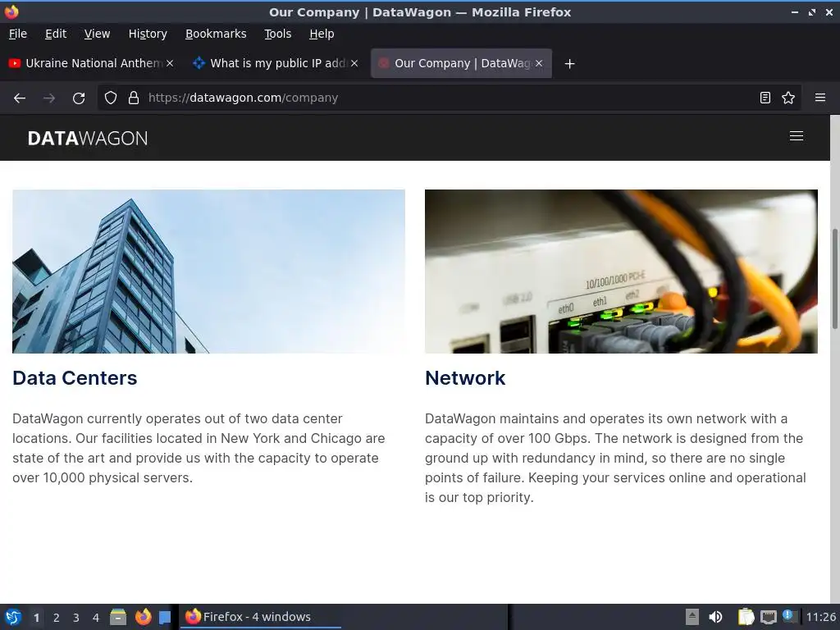
Task: Click Firefox - 4 windows taskbar button
Action: click(x=259, y=617)
